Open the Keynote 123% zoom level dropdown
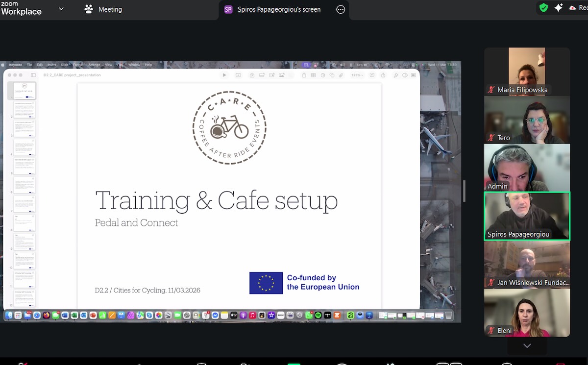This screenshot has width=588, height=365. coord(357,75)
